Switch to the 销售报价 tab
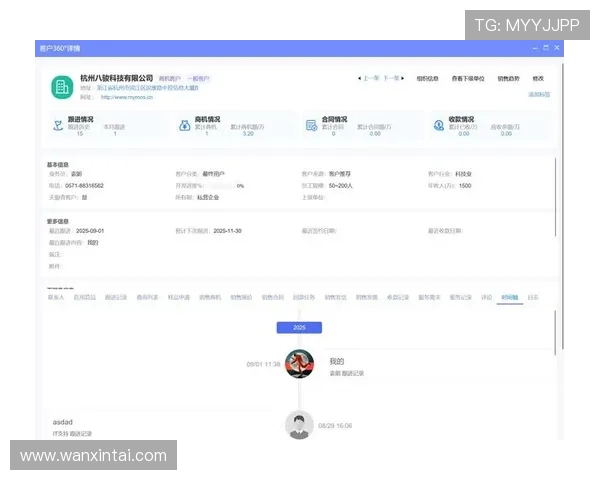The height and width of the screenshot is (480, 600). (241, 297)
